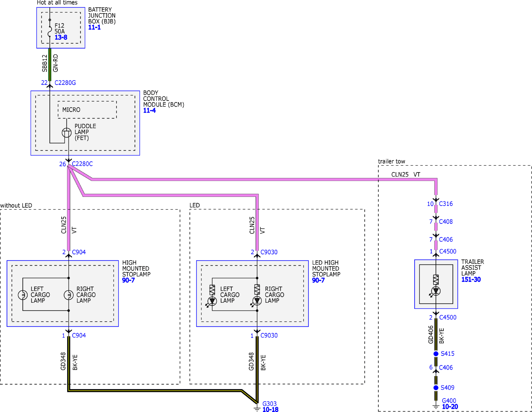Click the 90-7 High Mounted Stoplamp link
The height and width of the screenshot is (412, 532).
click(128, 280)
